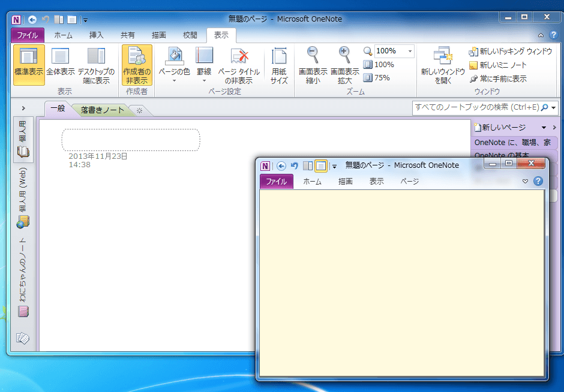Click the dotted page title box

[x=131, y=140]
